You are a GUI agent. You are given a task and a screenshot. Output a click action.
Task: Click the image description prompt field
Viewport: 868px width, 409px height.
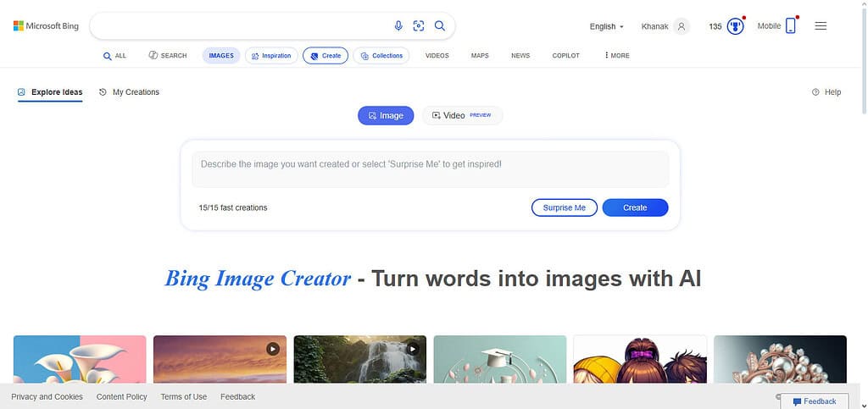pos(430,169)
